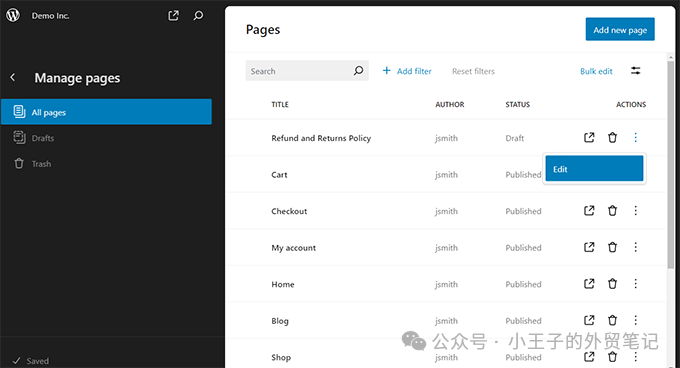Expand actions menu for Blog page

(635, 320)
